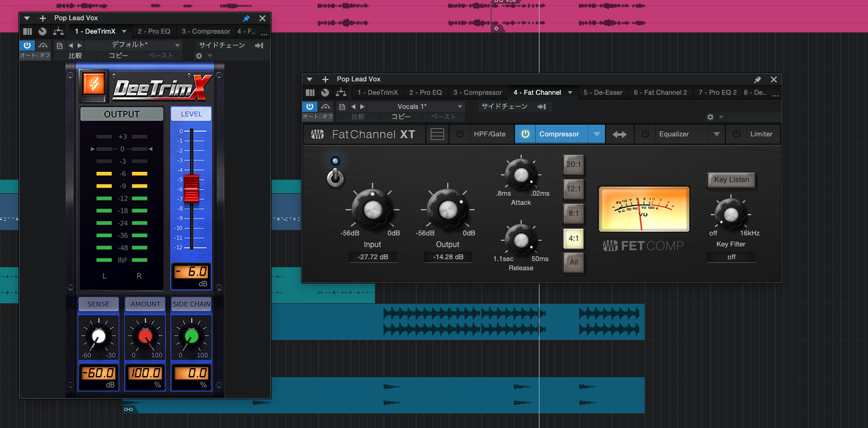
Task: Enable the Limiter power button
Action: tap(736, 135)
